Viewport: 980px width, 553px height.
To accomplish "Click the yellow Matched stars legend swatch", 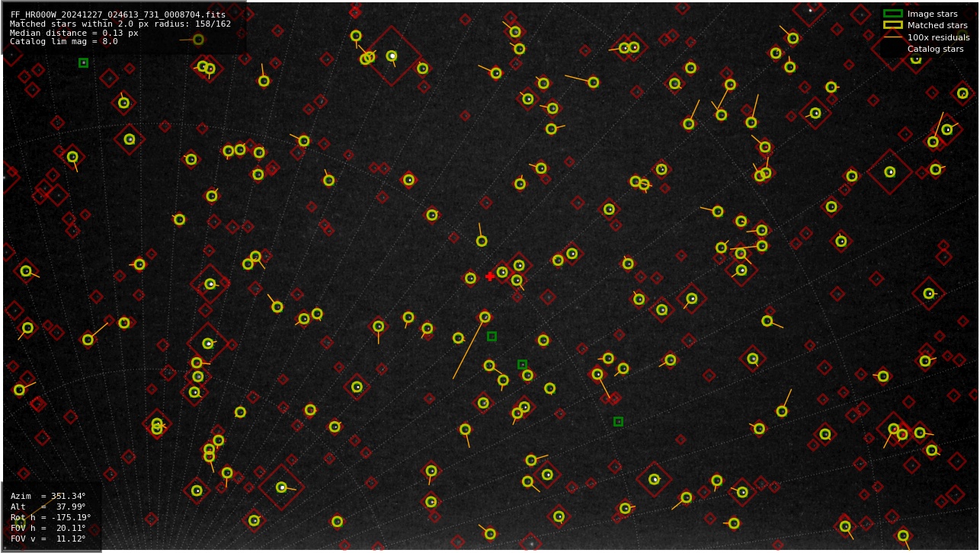I will (x=892, y=25).
